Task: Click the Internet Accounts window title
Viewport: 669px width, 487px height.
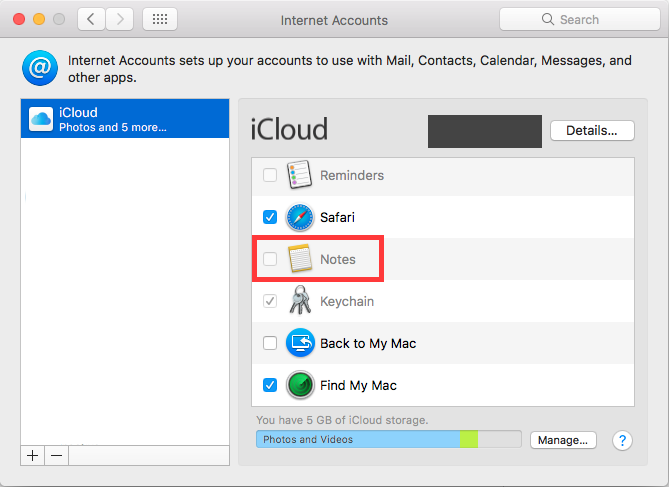Action: click(x=334, y=20)
